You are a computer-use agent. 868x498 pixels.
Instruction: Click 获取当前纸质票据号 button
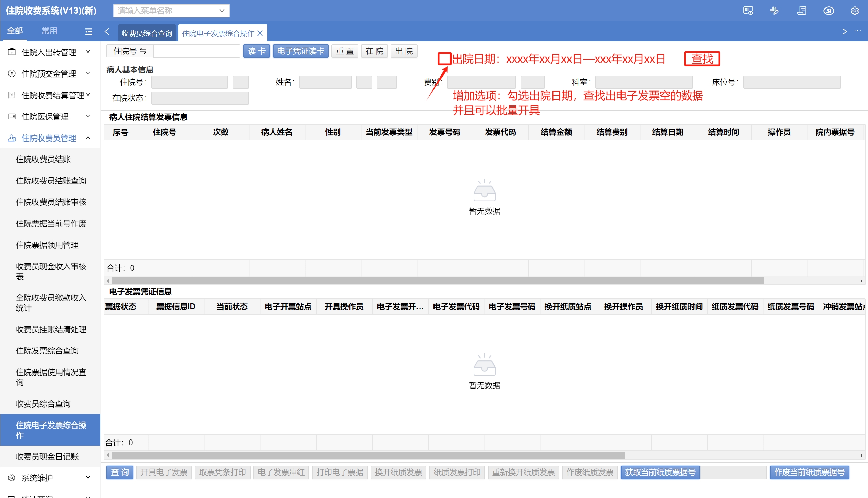click(660, 472)
